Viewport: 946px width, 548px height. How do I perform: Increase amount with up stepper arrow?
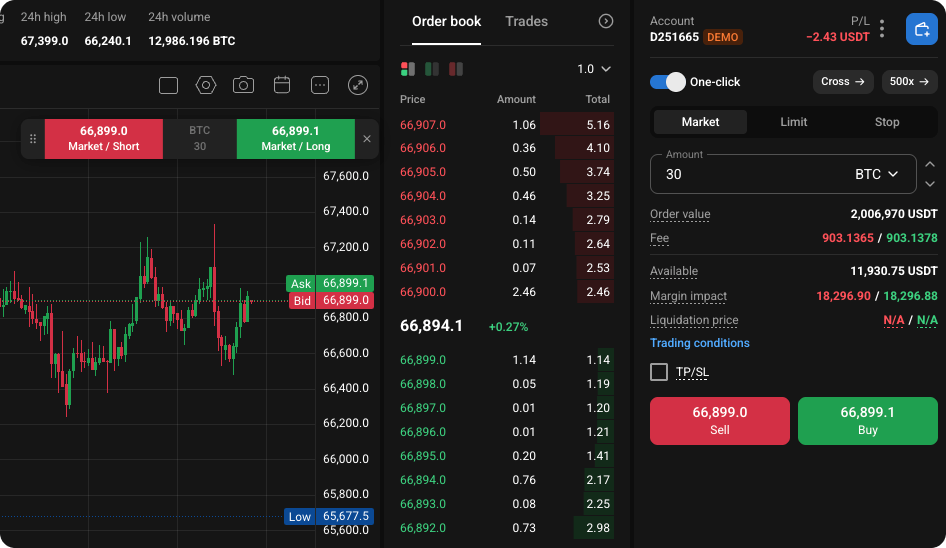click(x=930, y=164)
